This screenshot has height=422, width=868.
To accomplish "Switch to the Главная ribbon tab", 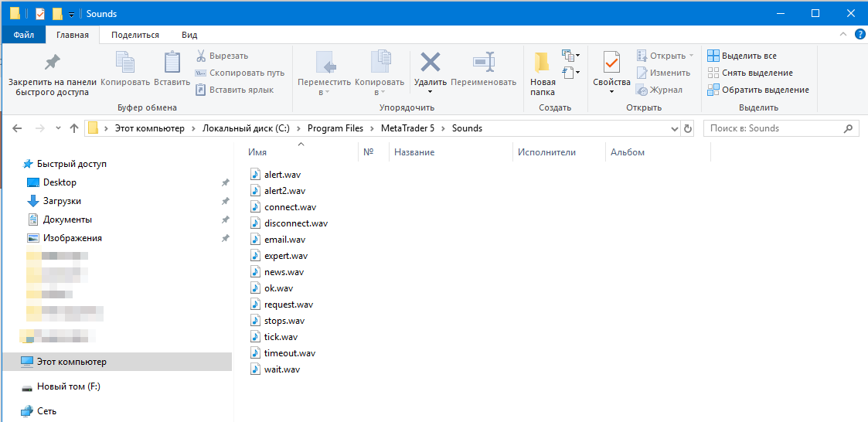I will pyautogui.click(x=73, y=35).
